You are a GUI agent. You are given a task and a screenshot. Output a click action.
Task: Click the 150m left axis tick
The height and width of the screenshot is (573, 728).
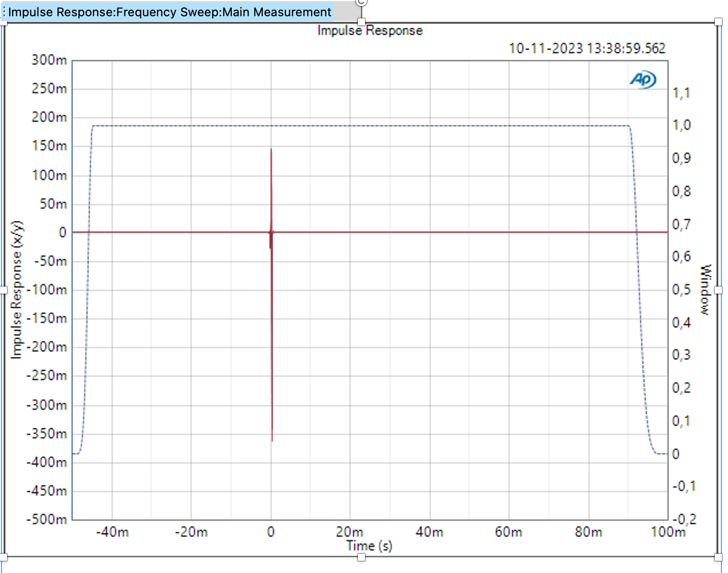(x=49, y=146)
